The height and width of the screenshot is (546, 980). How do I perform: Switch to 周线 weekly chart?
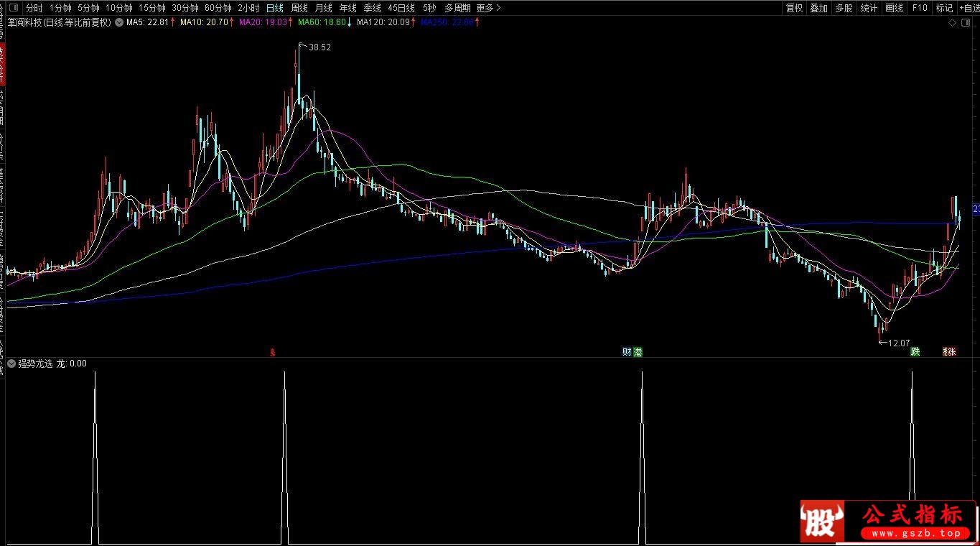click(299, 8)
